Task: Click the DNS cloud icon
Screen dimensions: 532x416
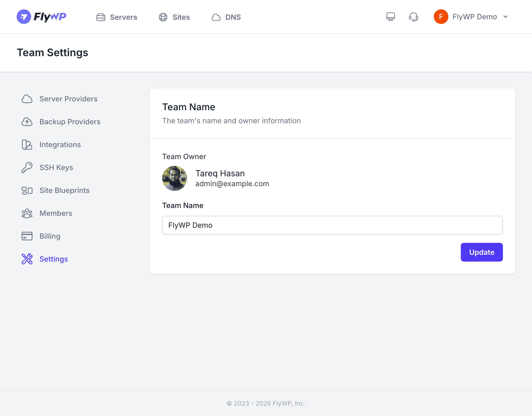Action: [x=216, y=17]
